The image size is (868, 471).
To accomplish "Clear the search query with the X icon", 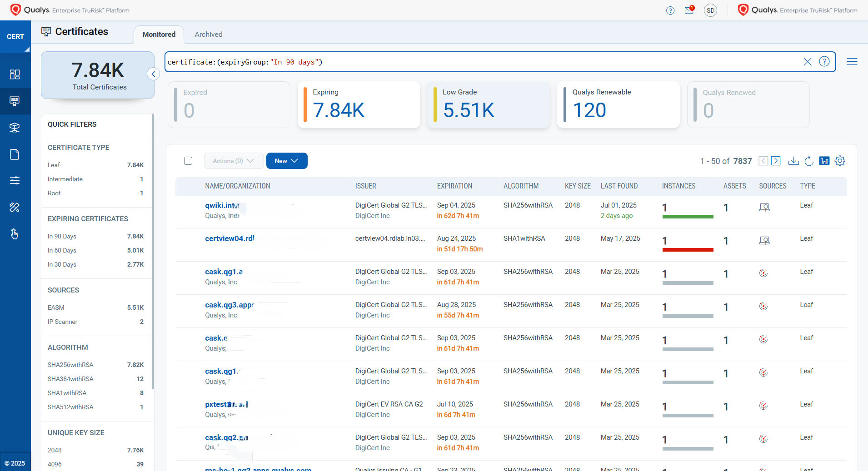I will 808,62.
